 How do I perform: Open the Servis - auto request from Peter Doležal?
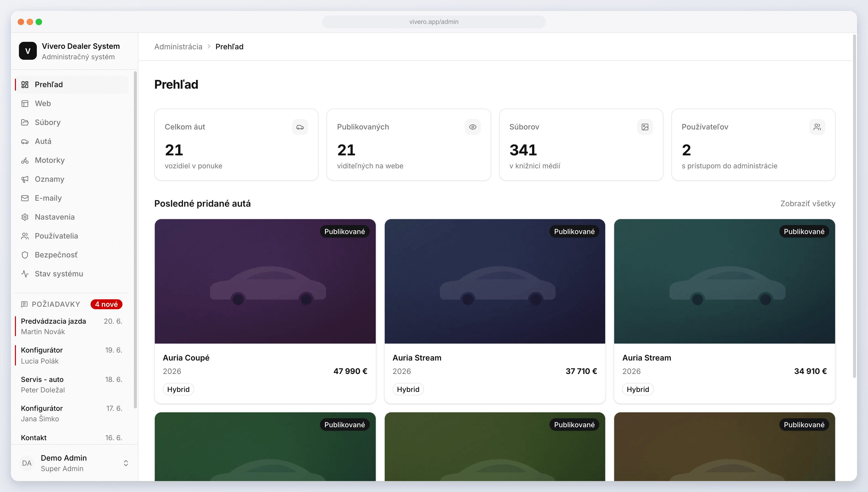click(72, 384)
